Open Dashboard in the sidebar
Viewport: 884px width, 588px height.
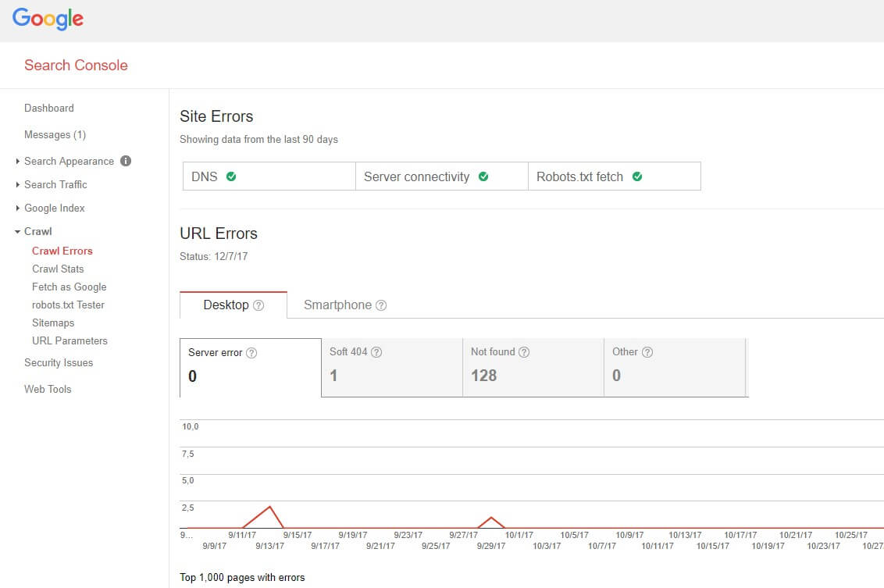[x=49, y=108]
